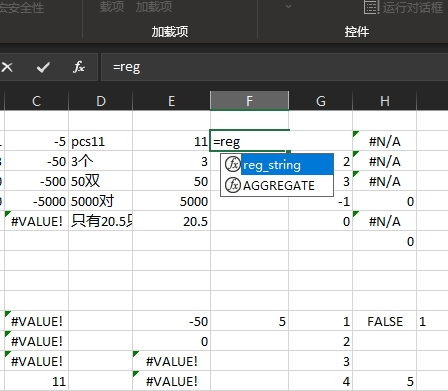448x391 pixels.
Task: Click #VALUE! cell beside 只有20.5
Action: click(x=36, y=221)
